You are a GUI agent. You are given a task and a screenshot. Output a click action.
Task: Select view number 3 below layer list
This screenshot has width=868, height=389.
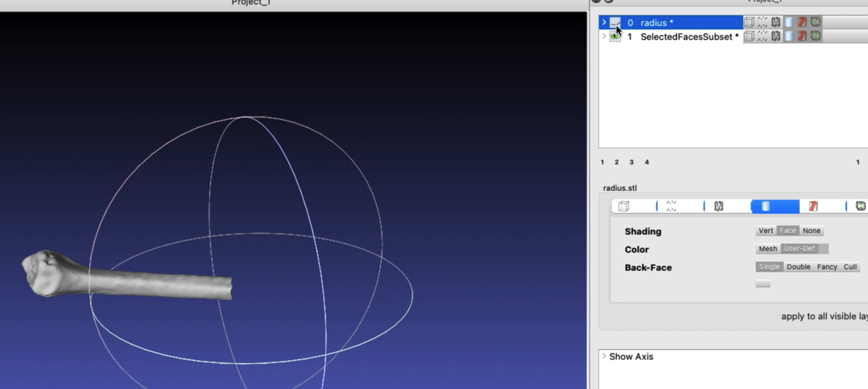631,162
